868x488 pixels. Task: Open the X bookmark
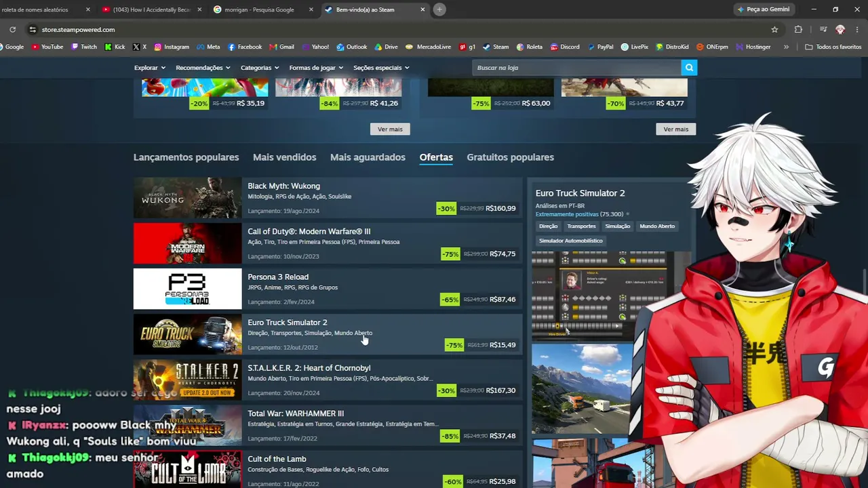[x=140, y=47]
